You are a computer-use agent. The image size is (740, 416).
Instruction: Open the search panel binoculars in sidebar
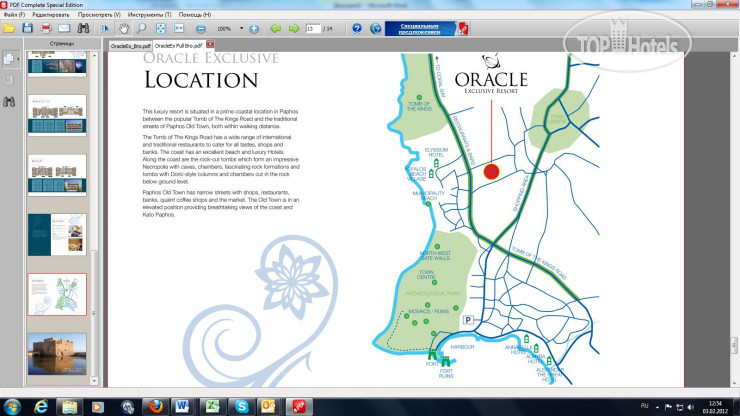point(9,102)
